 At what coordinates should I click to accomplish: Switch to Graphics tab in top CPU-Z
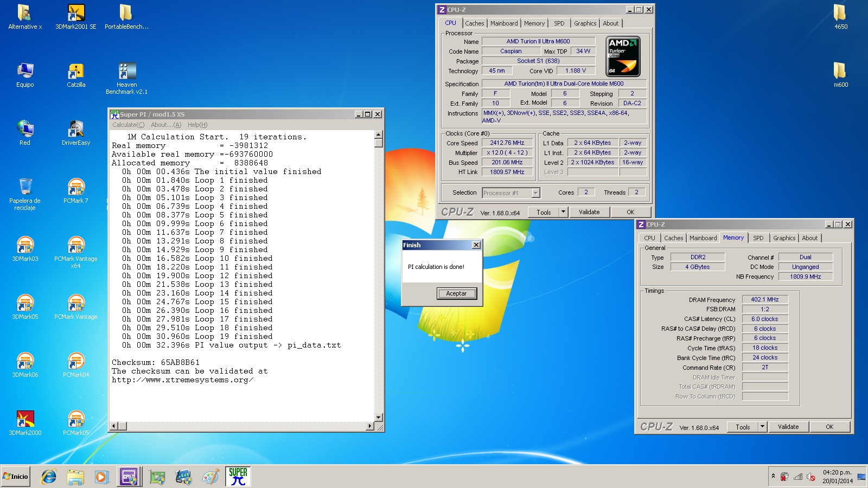585,23
